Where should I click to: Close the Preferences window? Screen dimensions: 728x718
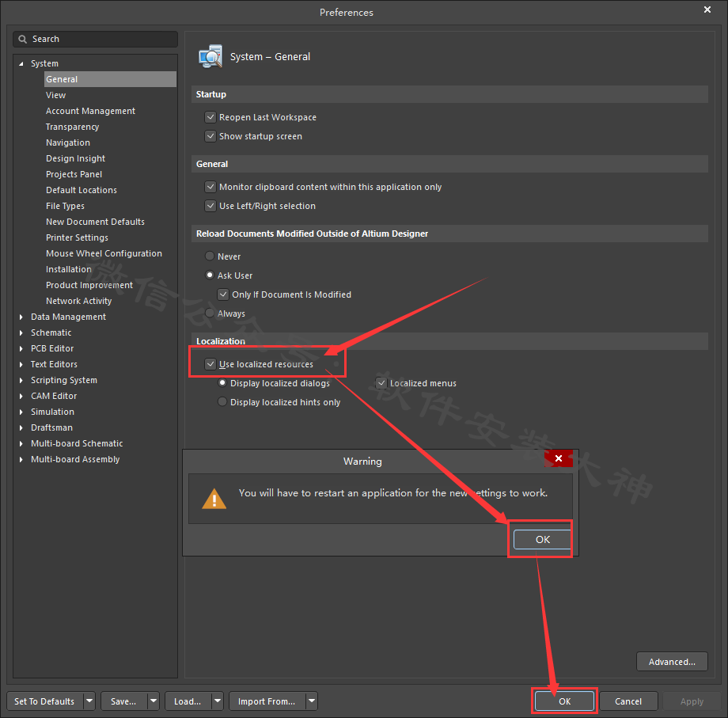click(x=707, y=9)
